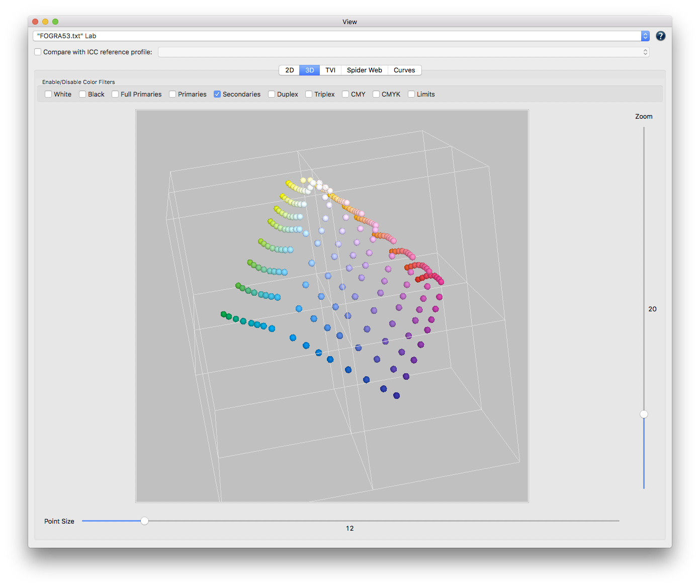Minimize the View window

tap(45, 22)
